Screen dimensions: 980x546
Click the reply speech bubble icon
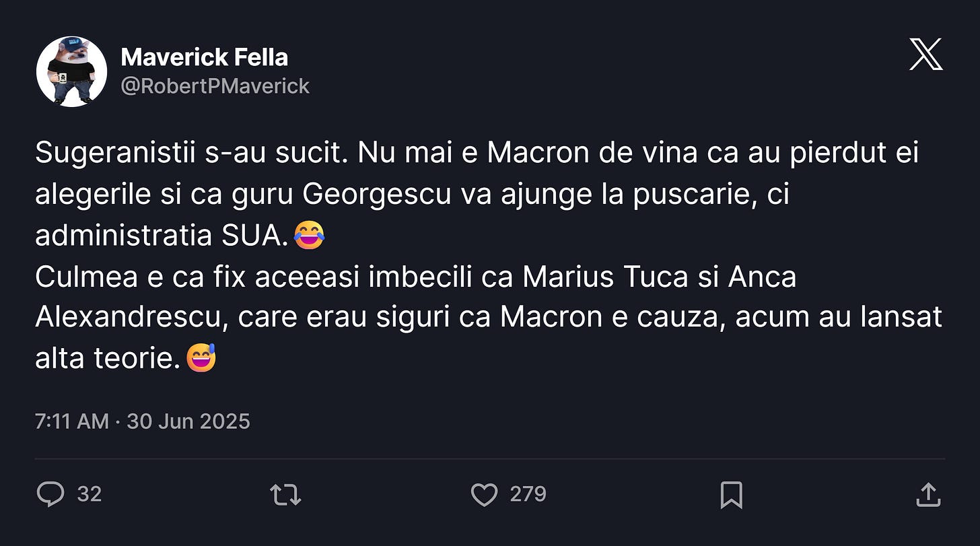(x=50, y=495)
